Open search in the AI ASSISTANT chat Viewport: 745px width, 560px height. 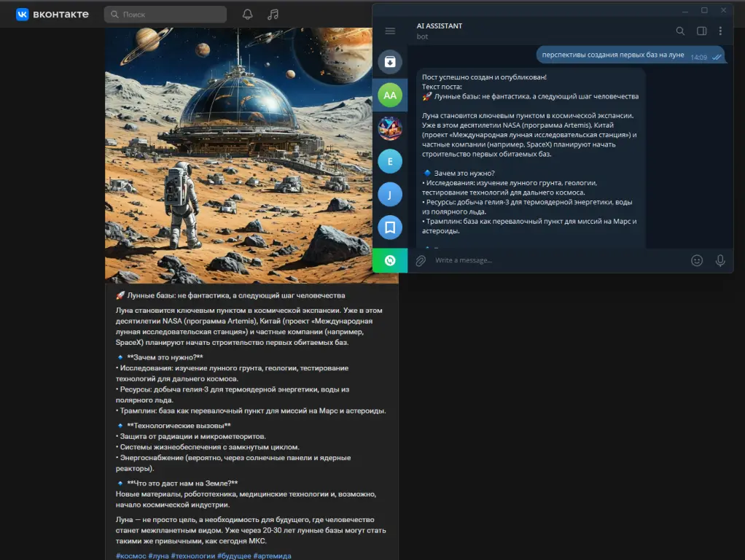click(680, 31)
